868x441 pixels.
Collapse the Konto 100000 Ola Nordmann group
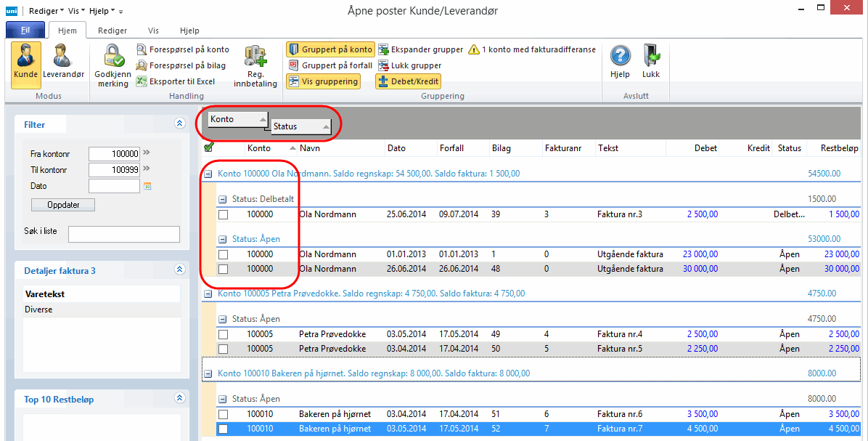point(208,174)
